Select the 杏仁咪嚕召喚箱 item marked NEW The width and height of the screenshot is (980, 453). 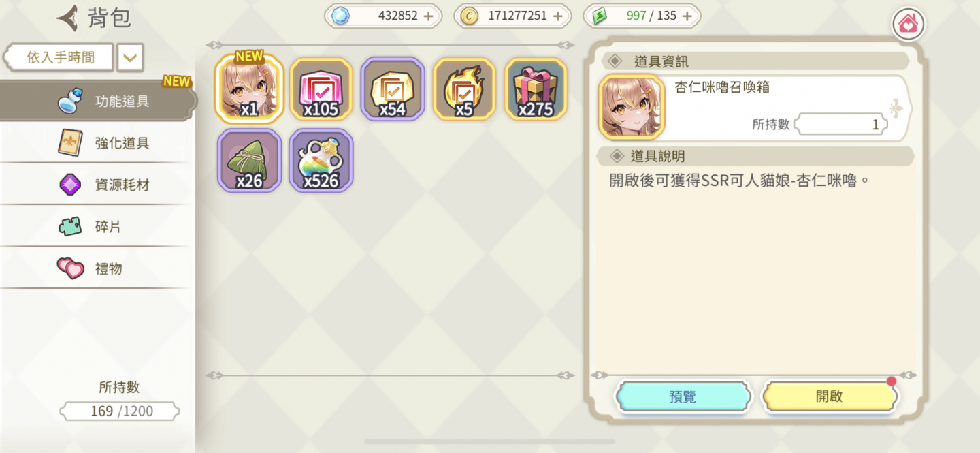point(250,89)
